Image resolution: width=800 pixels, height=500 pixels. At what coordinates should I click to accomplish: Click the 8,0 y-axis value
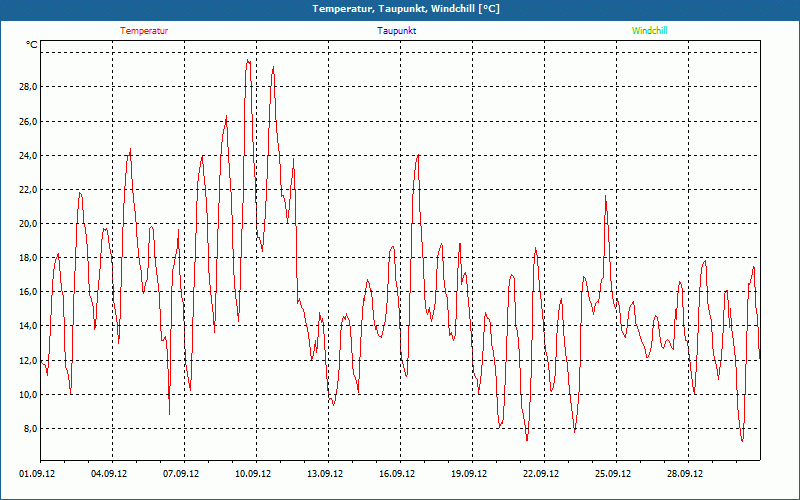click(30, 429)
